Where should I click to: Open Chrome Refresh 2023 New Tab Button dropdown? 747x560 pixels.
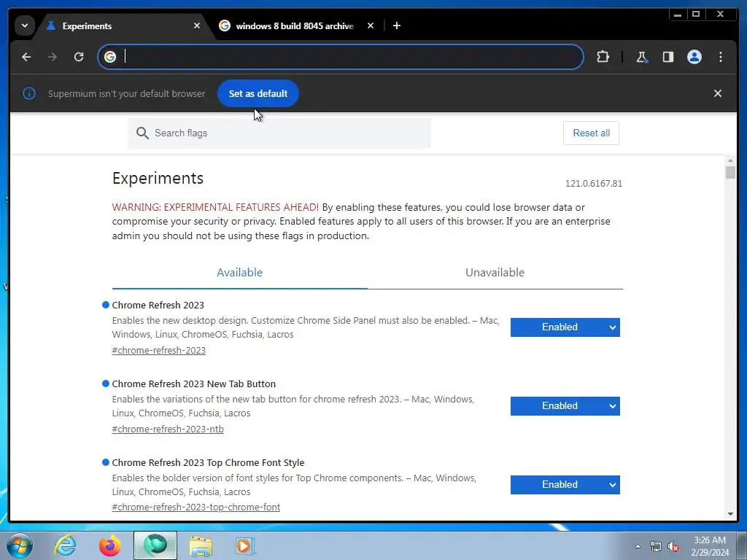coord(565,405)
